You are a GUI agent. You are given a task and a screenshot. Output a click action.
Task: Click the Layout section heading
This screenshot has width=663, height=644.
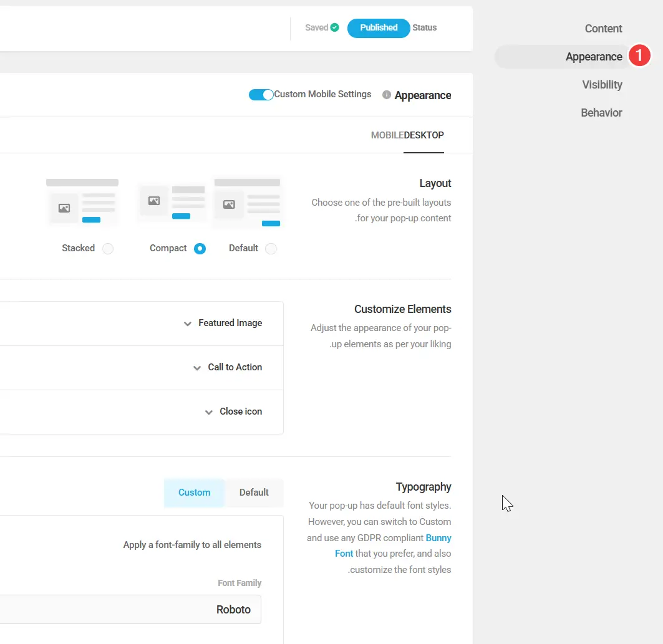(x=435, y=183)
